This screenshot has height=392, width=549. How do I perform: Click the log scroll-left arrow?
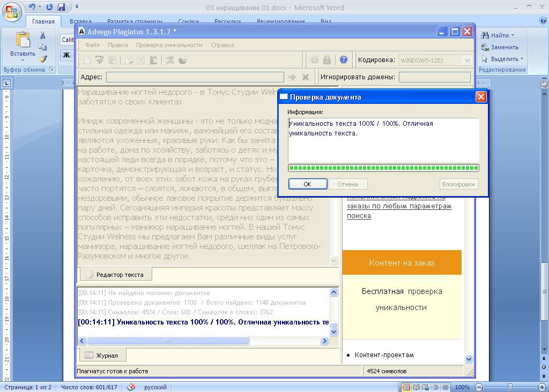pos(82,341)
